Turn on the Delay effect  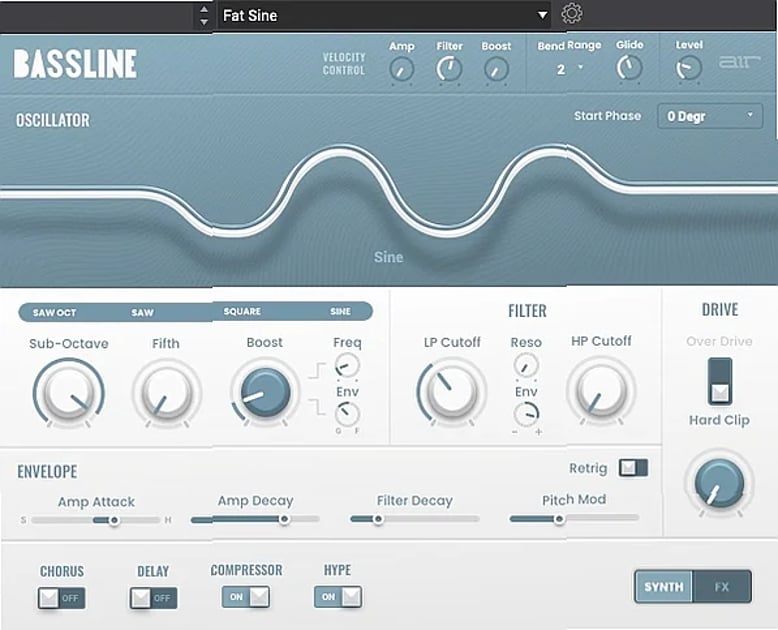click(x=153, y=598)
